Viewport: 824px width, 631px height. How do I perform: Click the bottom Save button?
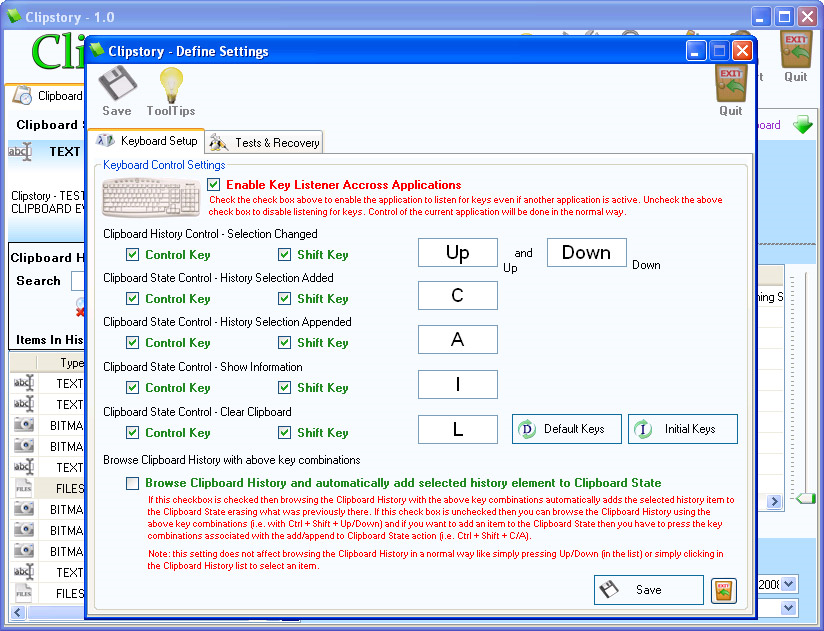point(648,590)
